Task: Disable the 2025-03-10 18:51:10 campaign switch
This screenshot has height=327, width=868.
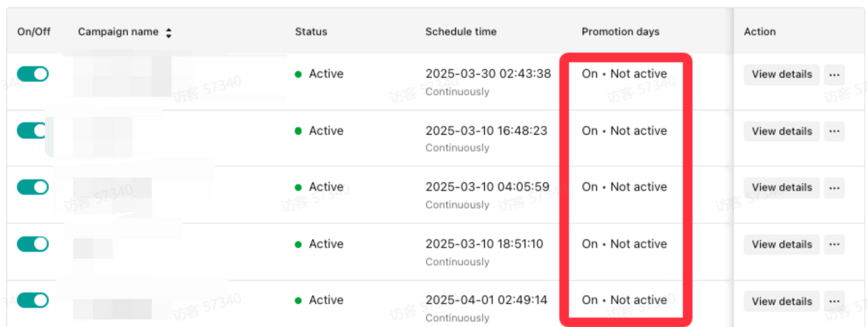Action: point(33,244)
